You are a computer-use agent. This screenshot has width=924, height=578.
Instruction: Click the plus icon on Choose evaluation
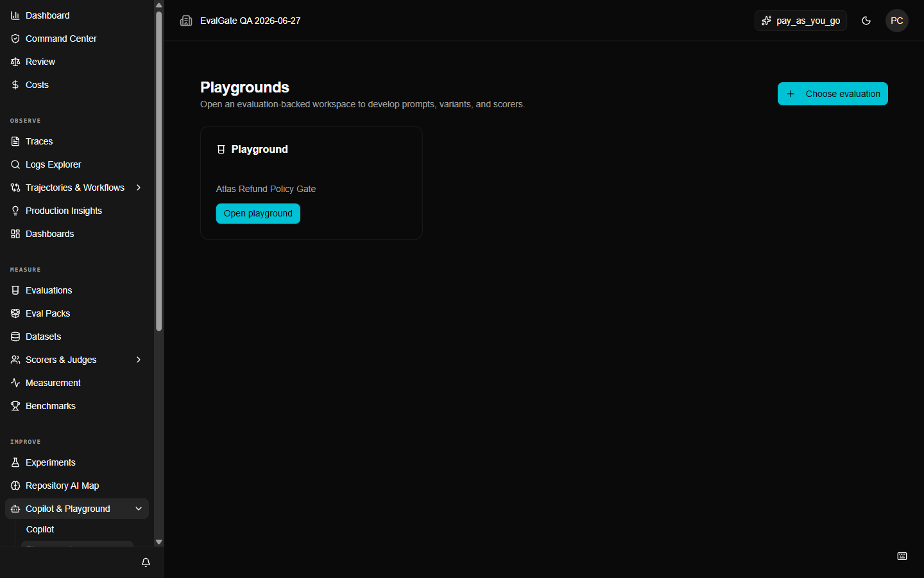(x=791, y=94)
